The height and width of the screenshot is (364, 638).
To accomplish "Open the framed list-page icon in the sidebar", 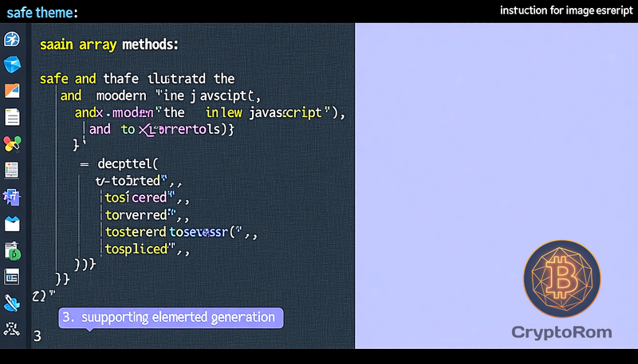I will (x=12, y=170).
